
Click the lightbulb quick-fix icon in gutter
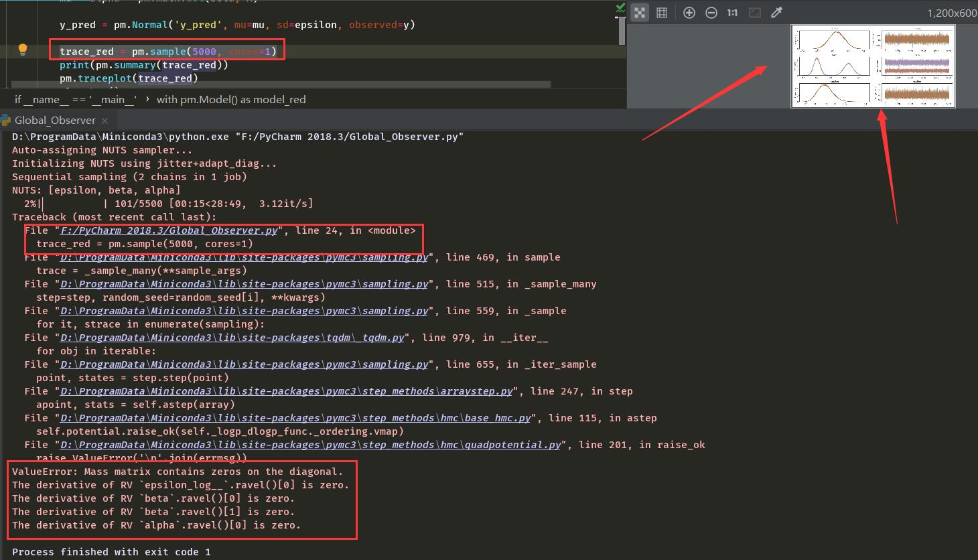click(23, 49)
